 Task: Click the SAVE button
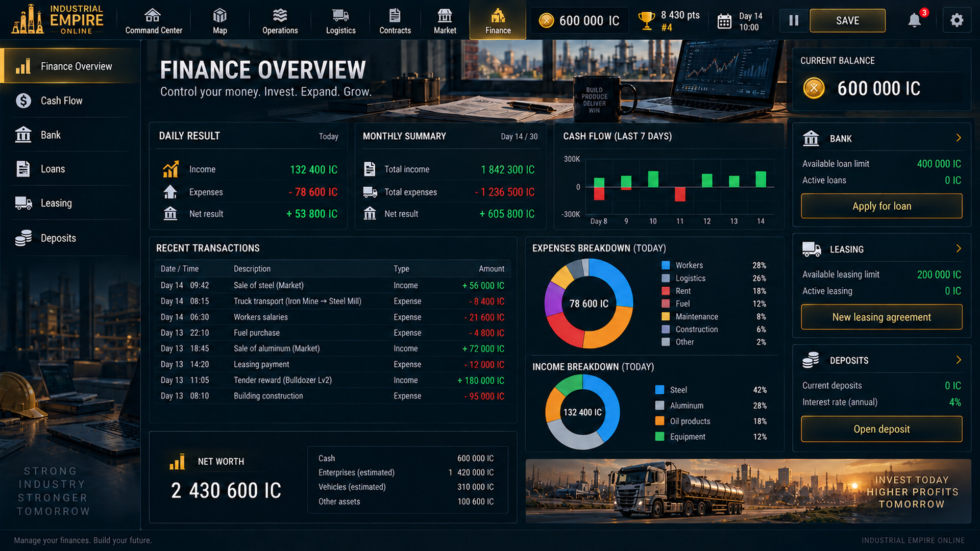tap(847, 20)
